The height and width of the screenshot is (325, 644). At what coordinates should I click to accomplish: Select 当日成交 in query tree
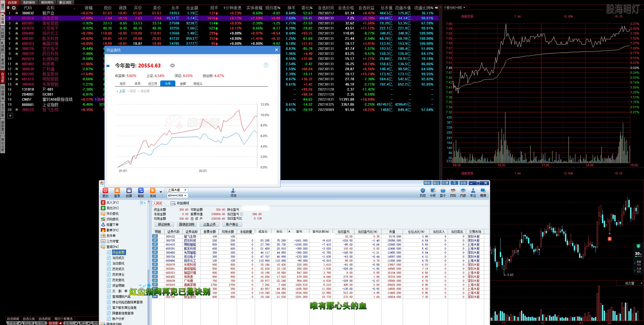point(118,258)
